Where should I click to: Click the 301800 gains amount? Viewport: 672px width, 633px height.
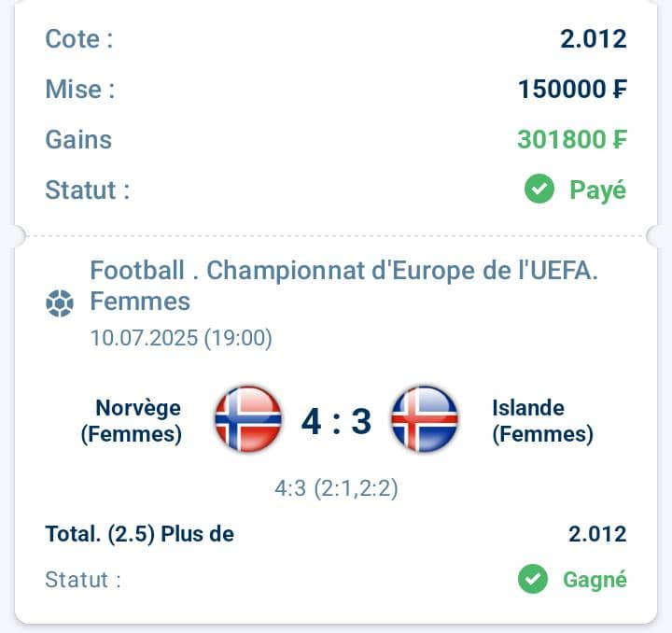click(572, 139)
